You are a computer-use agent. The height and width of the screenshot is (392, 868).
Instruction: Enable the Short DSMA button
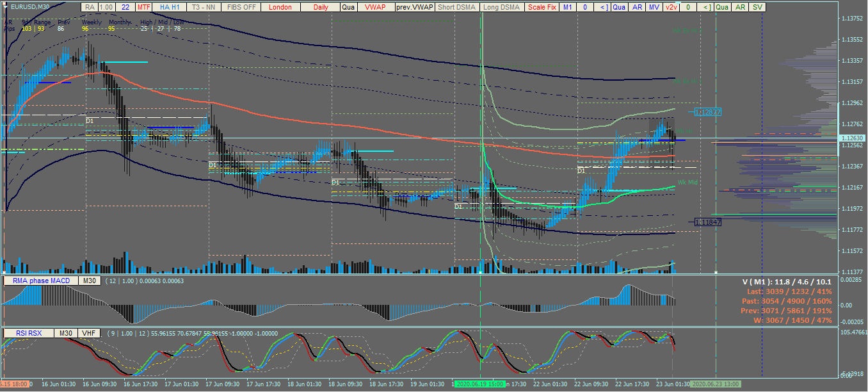[x=456, y=7]
